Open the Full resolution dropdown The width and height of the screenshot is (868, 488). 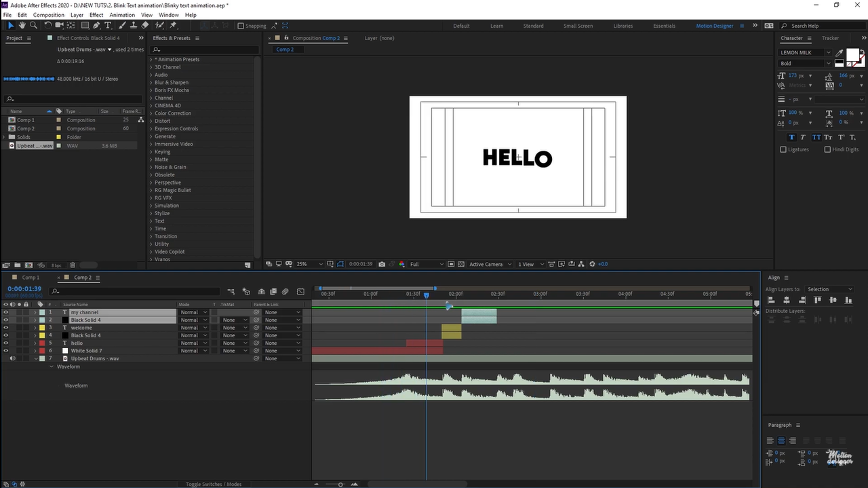click(427, 264)
